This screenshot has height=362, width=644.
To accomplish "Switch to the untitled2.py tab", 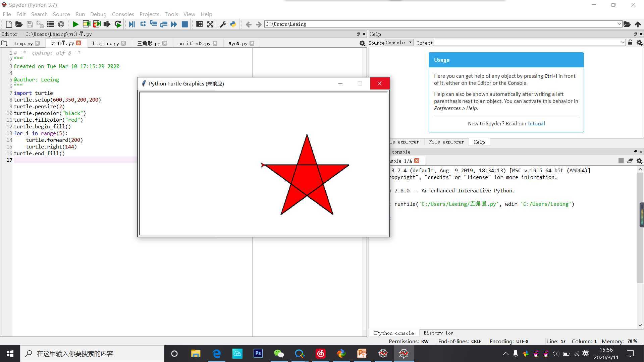I will (x=194, y=44).
